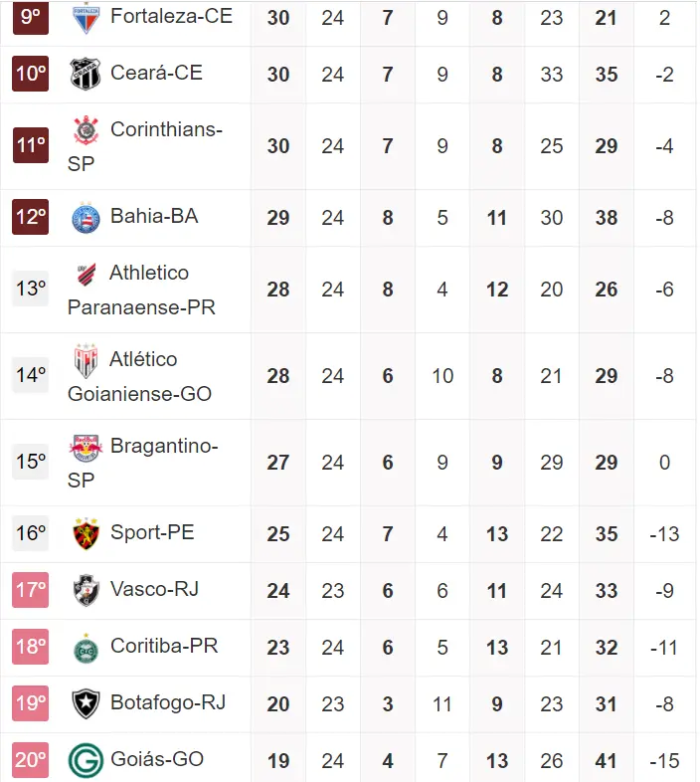Screen dimensions: 700x782
Task: Click the 20º relegation position badge
Action: (x=31, y=760)
